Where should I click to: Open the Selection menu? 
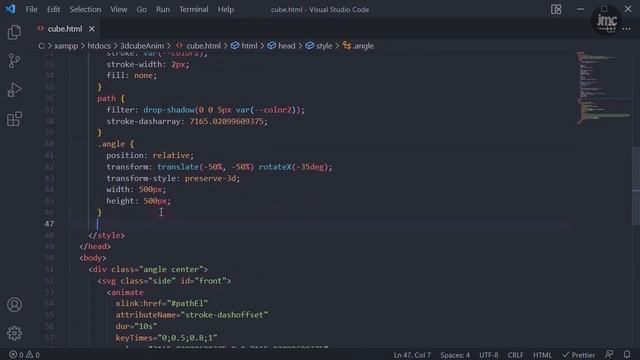click(85, 9)
